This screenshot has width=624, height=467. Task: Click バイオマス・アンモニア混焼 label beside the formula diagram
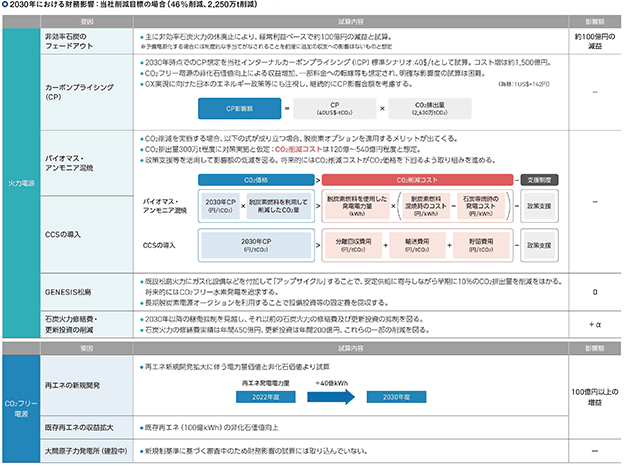(165, 206)
